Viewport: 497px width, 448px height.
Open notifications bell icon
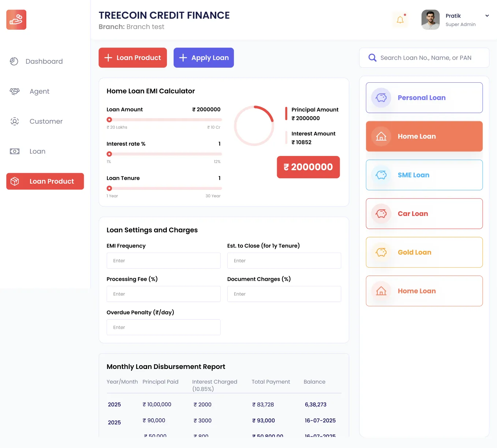(x=400, y=20)
